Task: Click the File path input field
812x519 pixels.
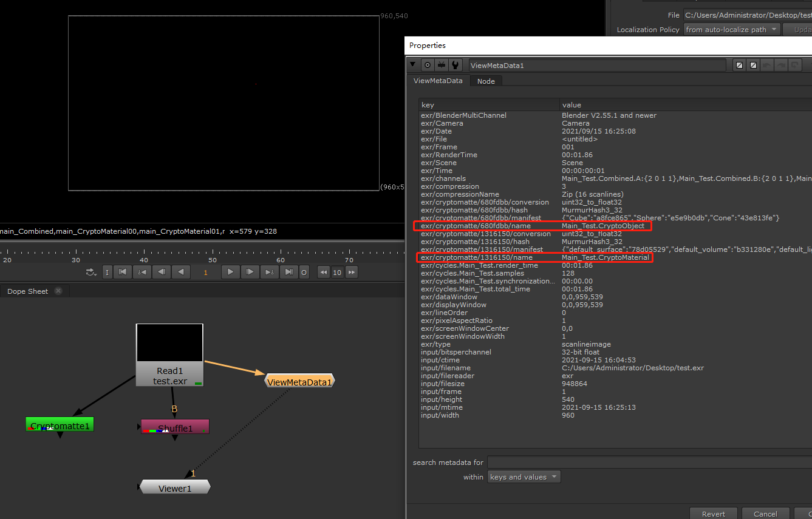Action: coord(747,15)
